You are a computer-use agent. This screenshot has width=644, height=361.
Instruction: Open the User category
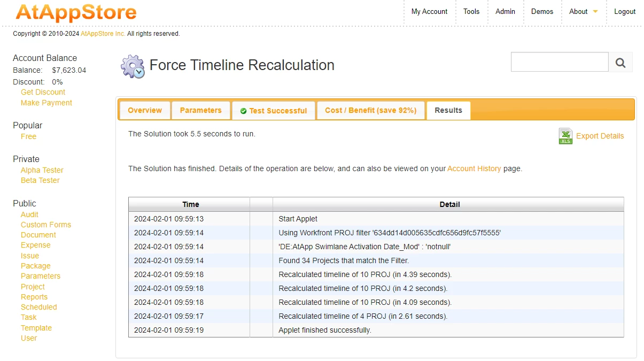(x=29, y=338)
